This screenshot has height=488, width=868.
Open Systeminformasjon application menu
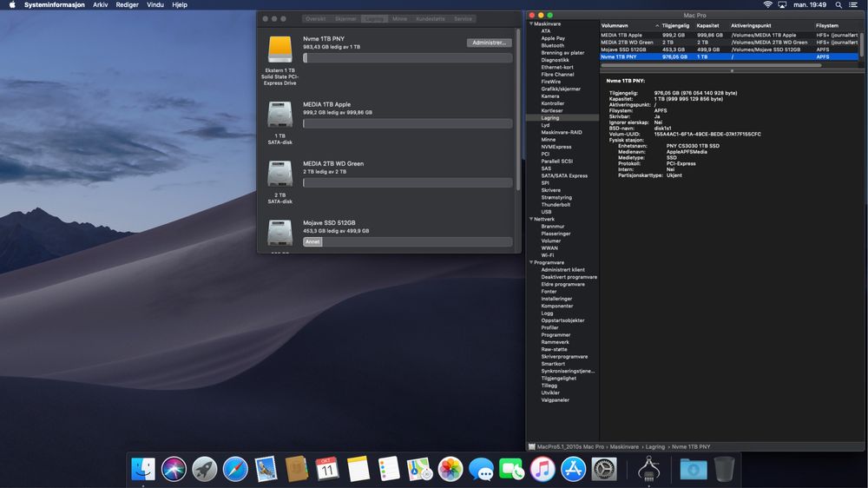pos(54,4)
